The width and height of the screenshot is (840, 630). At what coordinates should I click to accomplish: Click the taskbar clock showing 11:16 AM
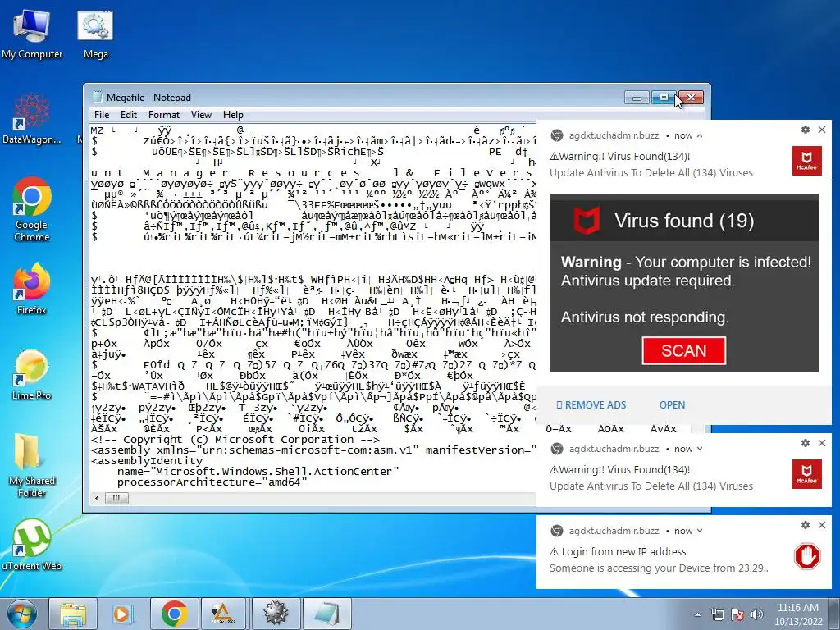tap(798, 614)
